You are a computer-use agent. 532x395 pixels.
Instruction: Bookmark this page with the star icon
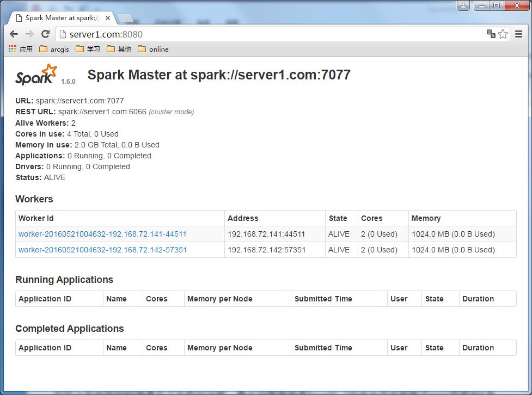click(x=503, y=34)
